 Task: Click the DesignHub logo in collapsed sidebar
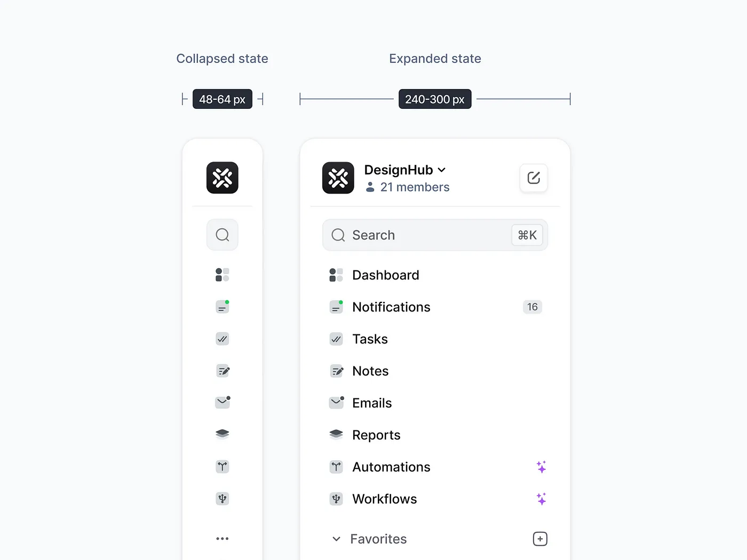(222, 178)
